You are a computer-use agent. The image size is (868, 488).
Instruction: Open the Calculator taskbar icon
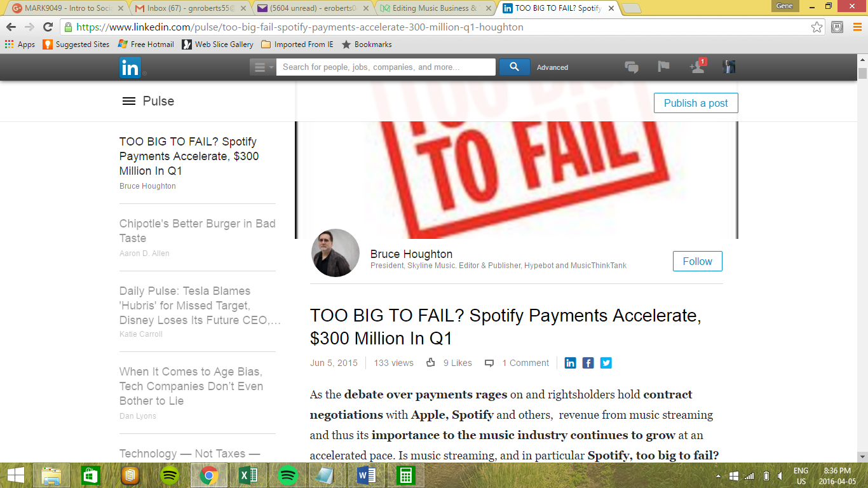pyautogui.click(x=406, y=475)
